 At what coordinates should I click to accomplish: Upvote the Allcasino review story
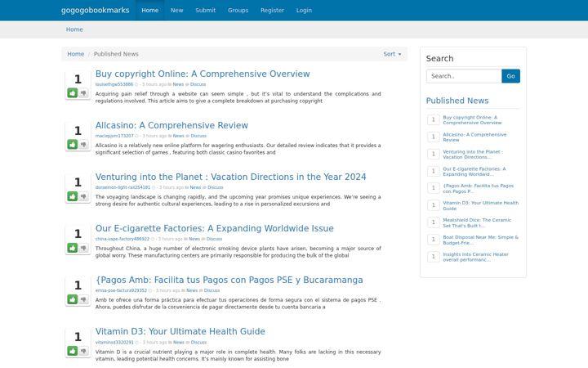click(73, 144)
